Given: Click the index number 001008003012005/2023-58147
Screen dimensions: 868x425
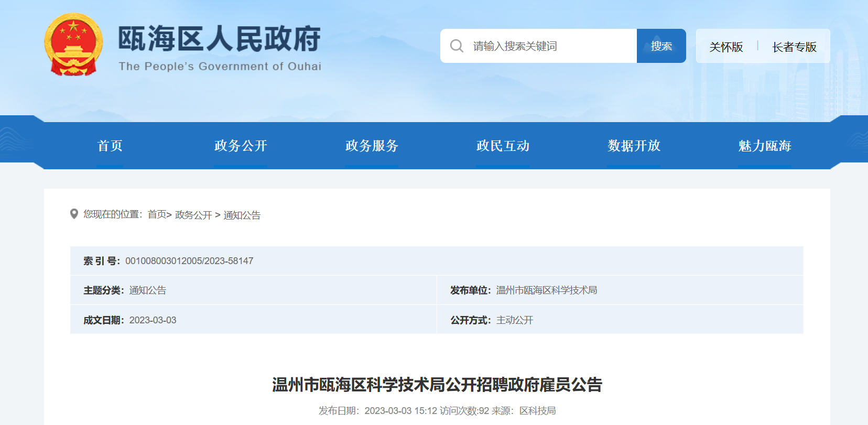Looking at the screenshot, I should pyautogui.click(x=189, y=261).
